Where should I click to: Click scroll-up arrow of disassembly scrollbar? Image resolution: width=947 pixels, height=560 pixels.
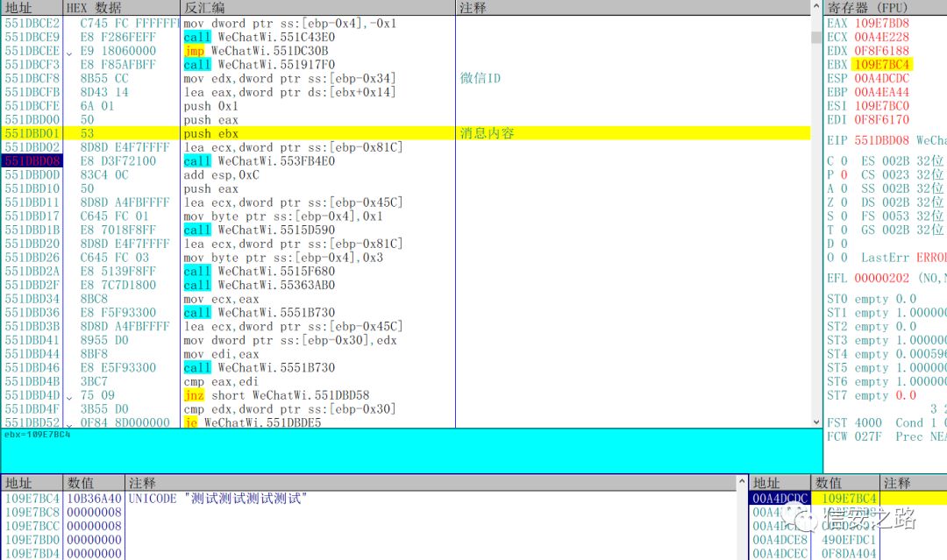coord(816,7)
